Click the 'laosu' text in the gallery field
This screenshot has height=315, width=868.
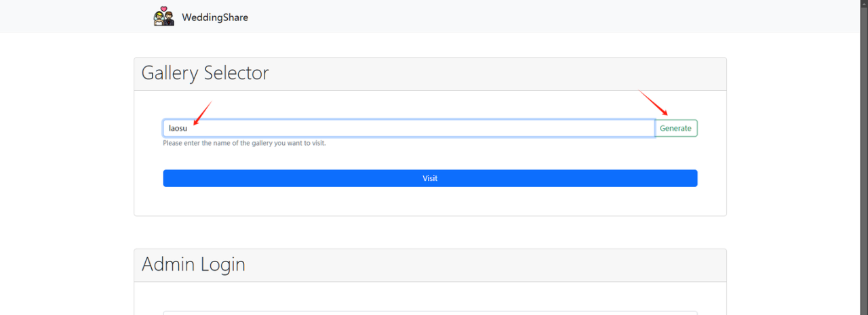[x=178, y=128]
